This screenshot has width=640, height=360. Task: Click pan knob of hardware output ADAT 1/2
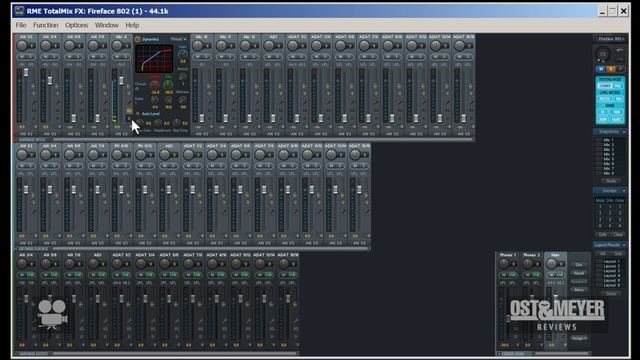[118, 264]
